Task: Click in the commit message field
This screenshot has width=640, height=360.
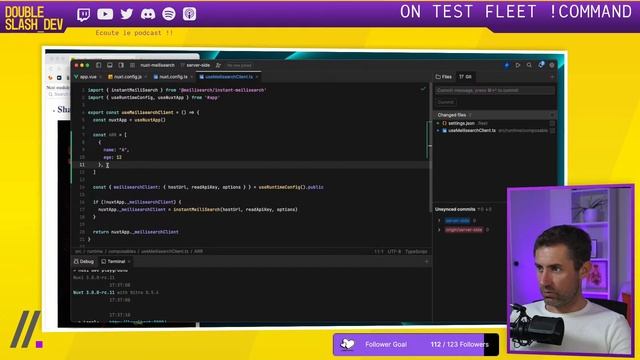Action: [495, 90]
